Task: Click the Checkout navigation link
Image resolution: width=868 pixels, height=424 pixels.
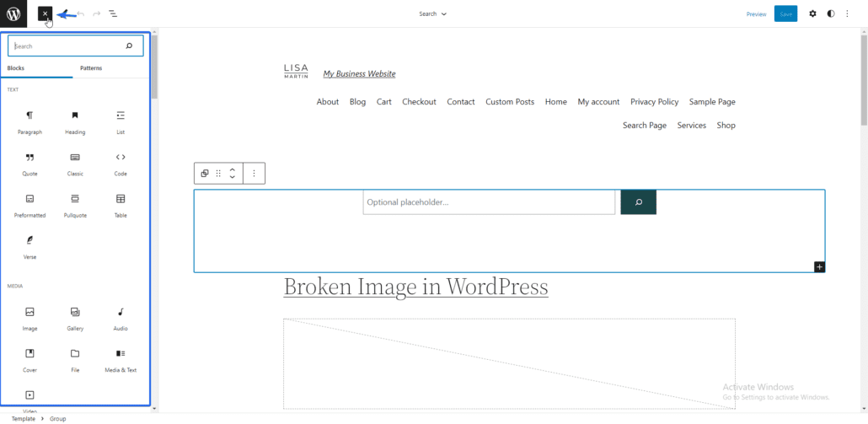Action: (419, 102)
